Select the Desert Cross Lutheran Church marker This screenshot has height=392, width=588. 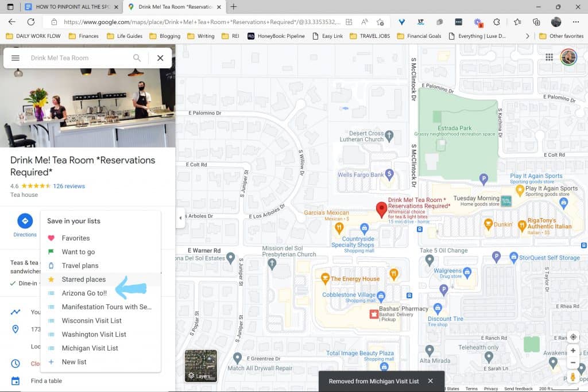pyautogui.click(x=389, y=136)
